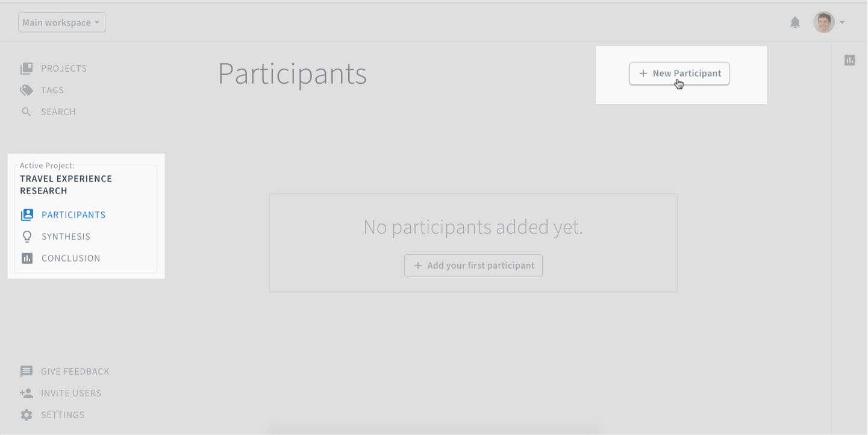The height and width of the screenshot is (435, 868).
Task: Click the Participants contact icon
Action: pyautogui.click(x=27, y=215)
